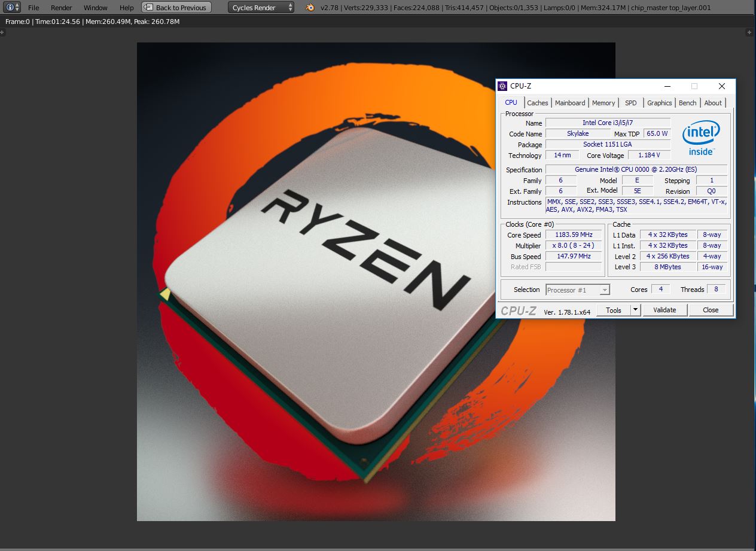Click the fullscreen icon on Back to Previous
Image resolution: width=756 pixels, height=551 pixels.
coord(149,7)
